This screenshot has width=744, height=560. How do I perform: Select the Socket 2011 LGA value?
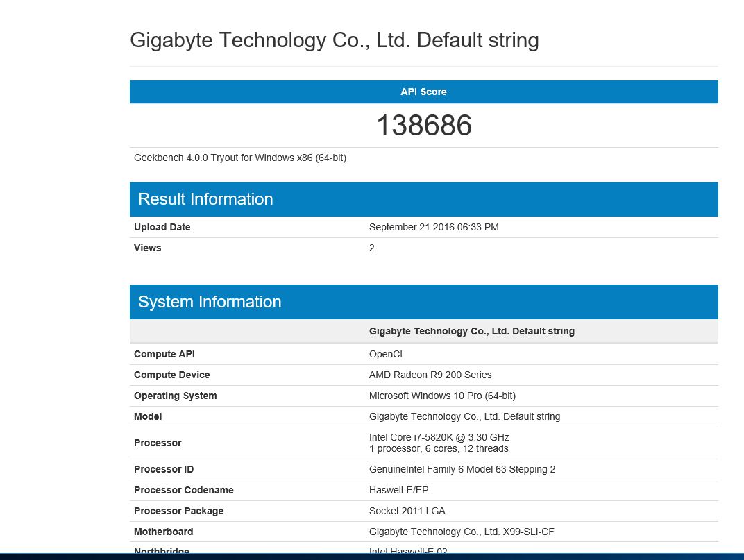click(407, 511)
